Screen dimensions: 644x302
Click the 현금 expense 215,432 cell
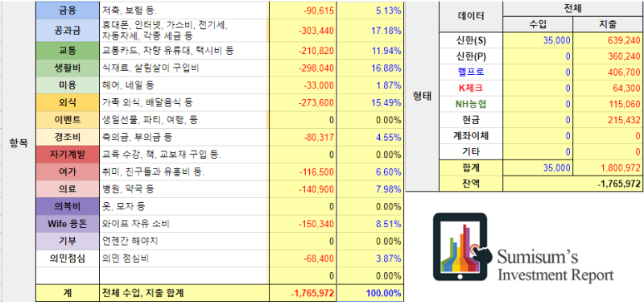coord(608,120)
